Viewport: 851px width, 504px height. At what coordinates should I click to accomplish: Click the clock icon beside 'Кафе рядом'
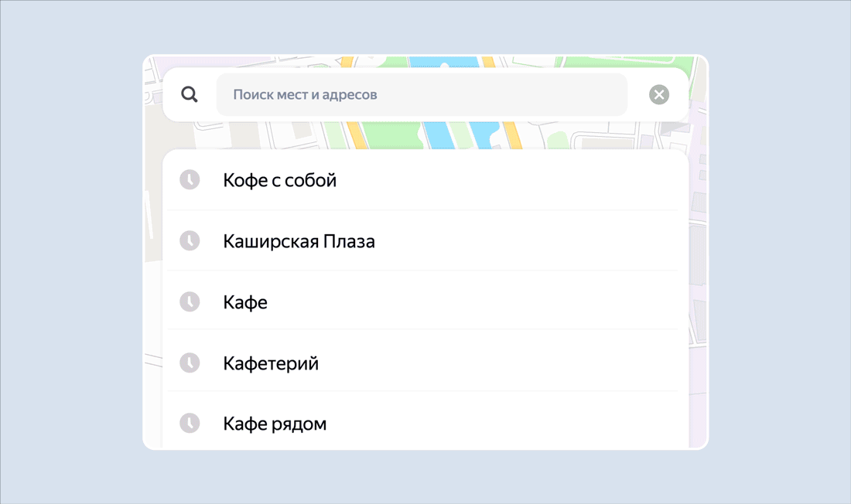coord(190,423)
